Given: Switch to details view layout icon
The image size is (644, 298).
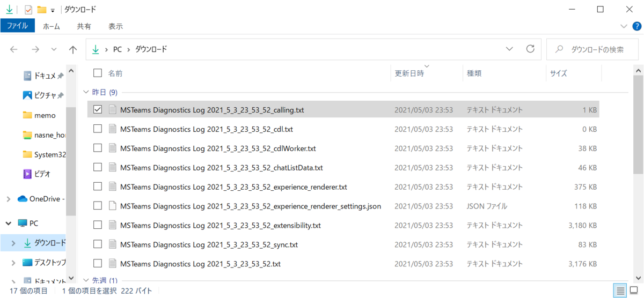Looking at the screenshot, I should (621, 291).
